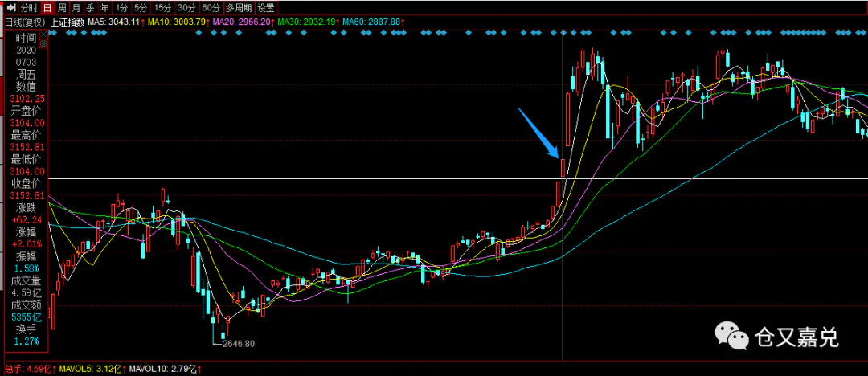The image size is (868, 376).
Task: Switch to 分时 intraday chart tab
Action: [x=28, y=7]
